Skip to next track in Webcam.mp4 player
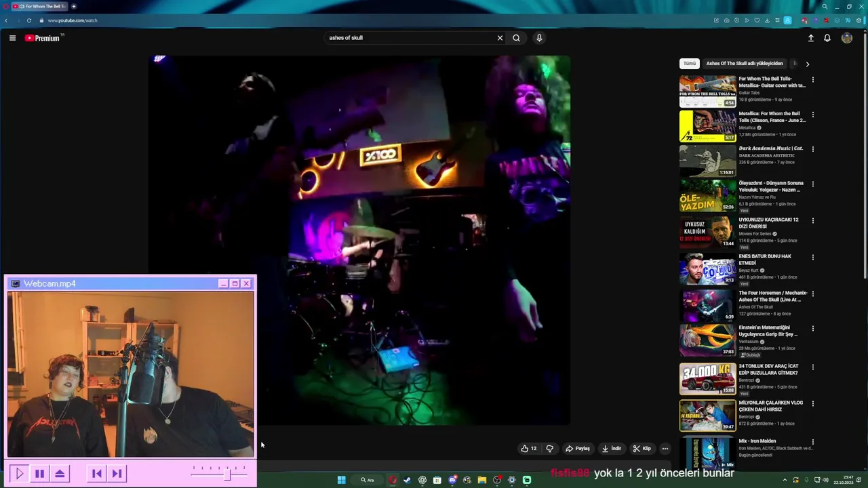 pos(117,474)
